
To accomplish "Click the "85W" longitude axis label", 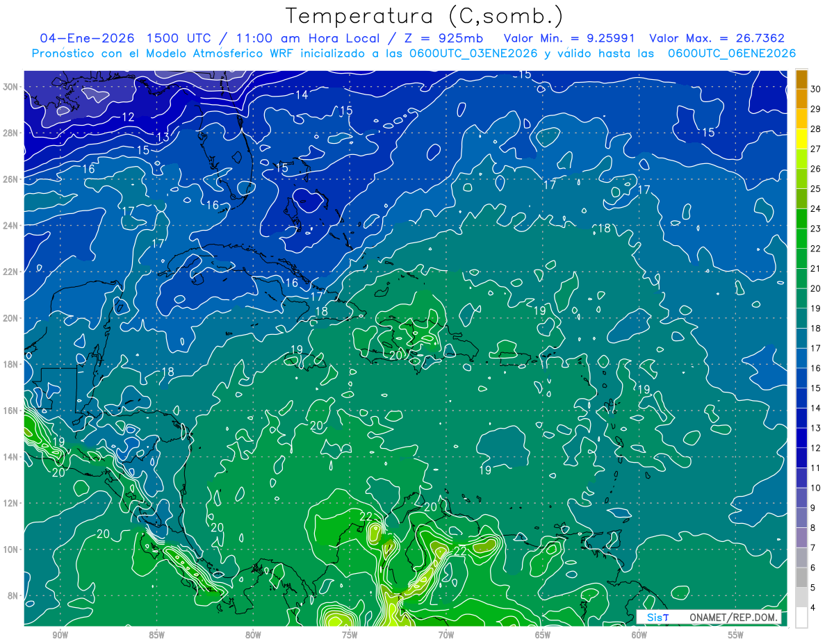I will (x=156, y=635).
